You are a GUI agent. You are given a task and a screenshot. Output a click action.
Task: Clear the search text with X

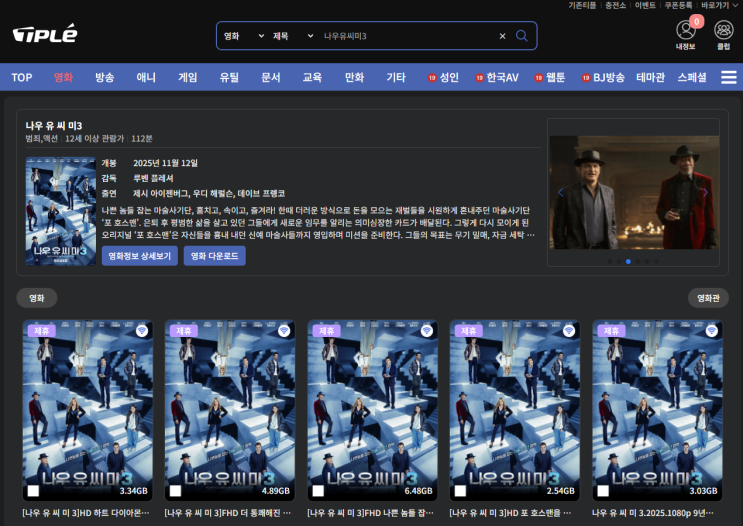pyautogui.click(x=502, y=36)
